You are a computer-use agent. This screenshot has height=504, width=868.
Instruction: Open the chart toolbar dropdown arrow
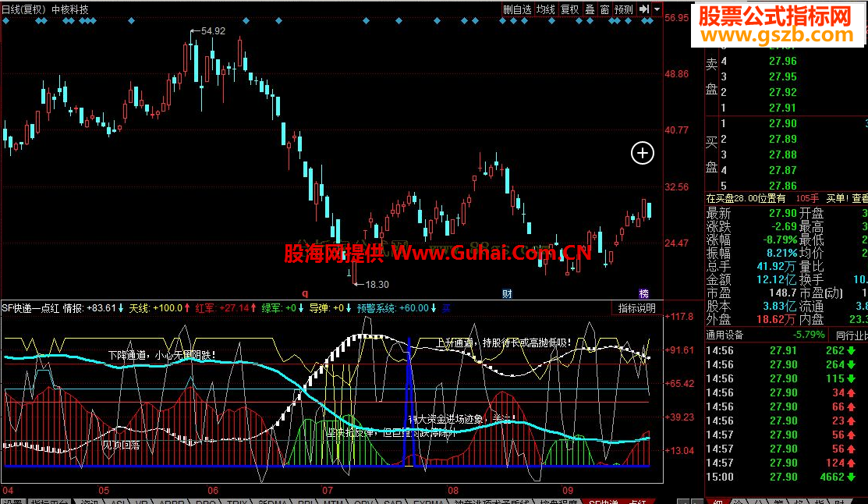click(657, 9)
